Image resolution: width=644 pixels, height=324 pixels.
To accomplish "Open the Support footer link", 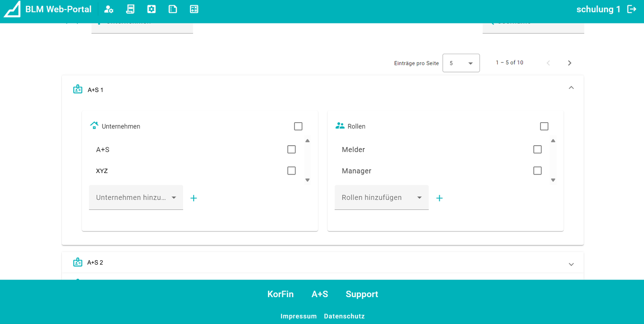I will click(362, 294).
